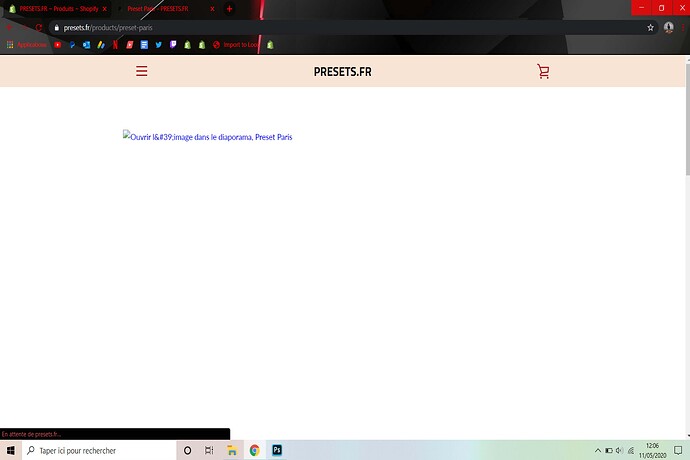This screenshot has width=690, height=460.
Task: Open Photoshop from the taskbar
Action: click(x=277, y=450)
